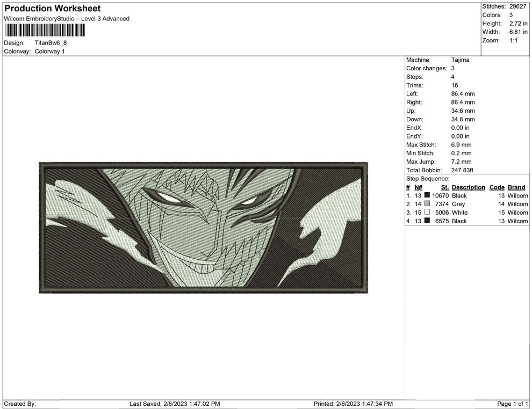Click the height value '2.72 in'

pyautogui.click(x=518, y=24)
